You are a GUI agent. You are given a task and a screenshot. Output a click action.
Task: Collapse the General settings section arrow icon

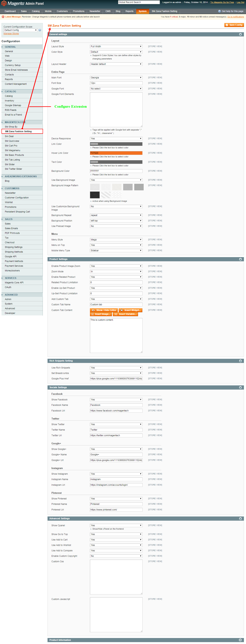[x=240, y=35]
